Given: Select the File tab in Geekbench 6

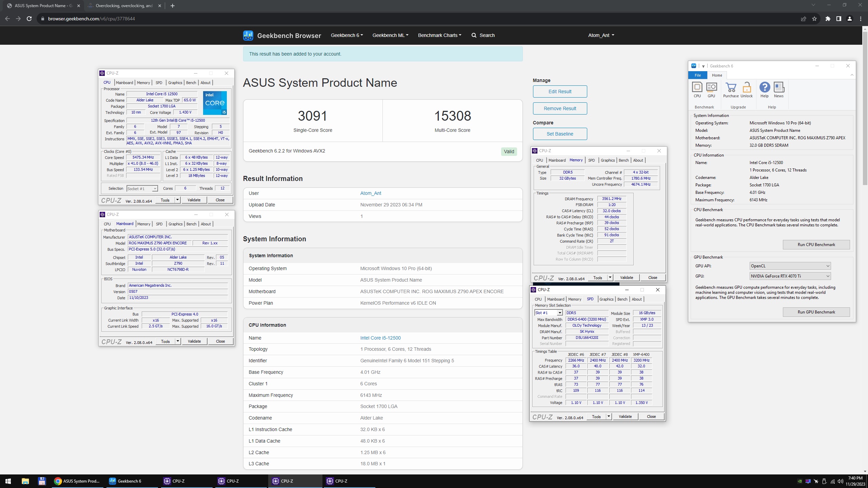Looking at the screenshot, I should tap(697, 75).
